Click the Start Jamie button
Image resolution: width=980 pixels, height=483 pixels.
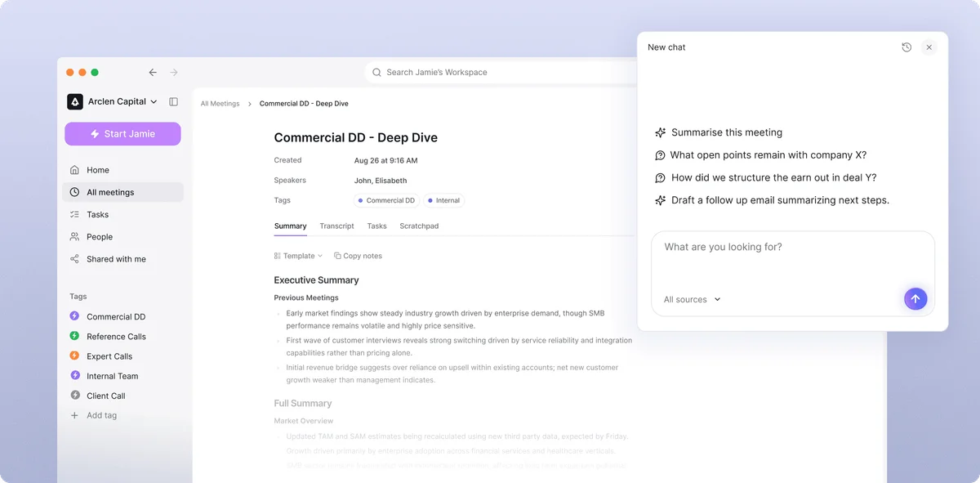coord(122,133)
